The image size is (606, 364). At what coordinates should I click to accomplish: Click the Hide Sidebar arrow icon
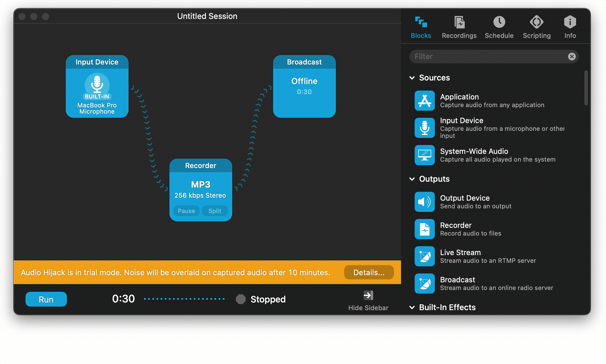pyautogui.click(x=368, y=295)
